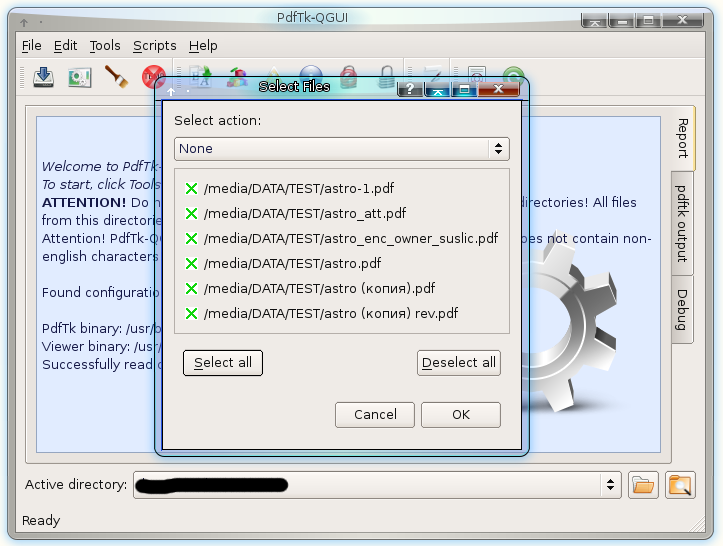Click the Deselect all button
Image resolution: width=723 pixels, height=546 pixels.
click(459, 363)
